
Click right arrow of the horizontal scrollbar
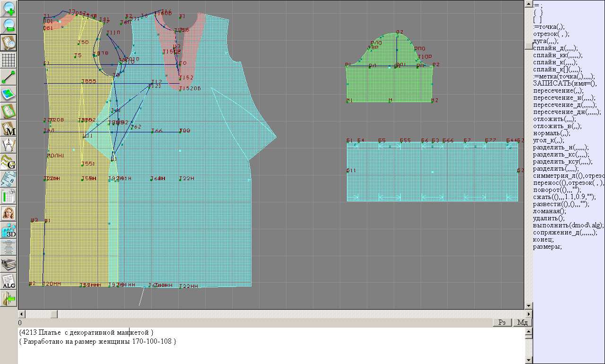tap(528, 314)
